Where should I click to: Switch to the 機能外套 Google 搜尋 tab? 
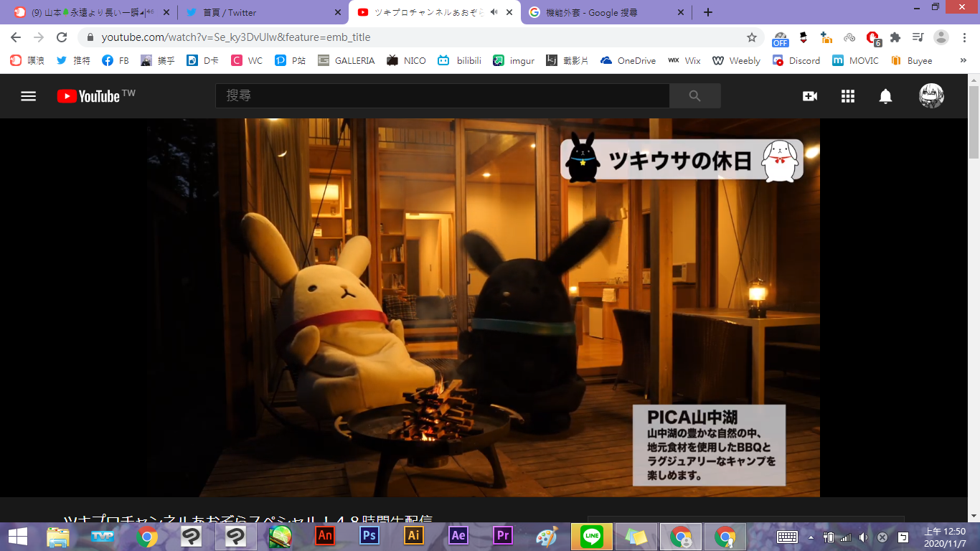pyautogui.click(x=606, y=12)
